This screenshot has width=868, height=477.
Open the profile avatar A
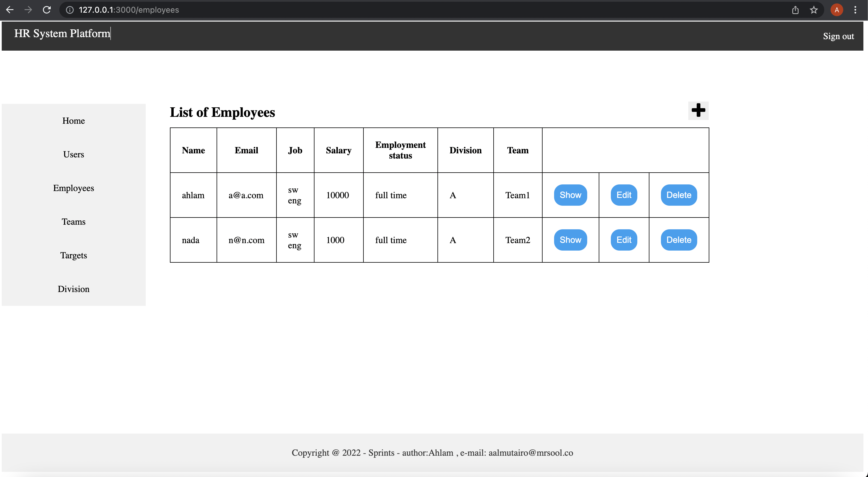pyautogui.click(x=837, y=10)
